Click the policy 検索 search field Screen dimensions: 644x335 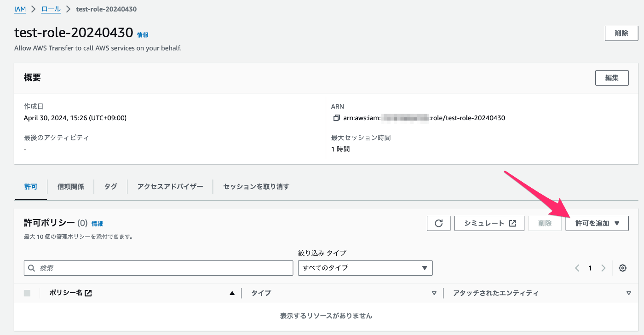pos(159,268)
